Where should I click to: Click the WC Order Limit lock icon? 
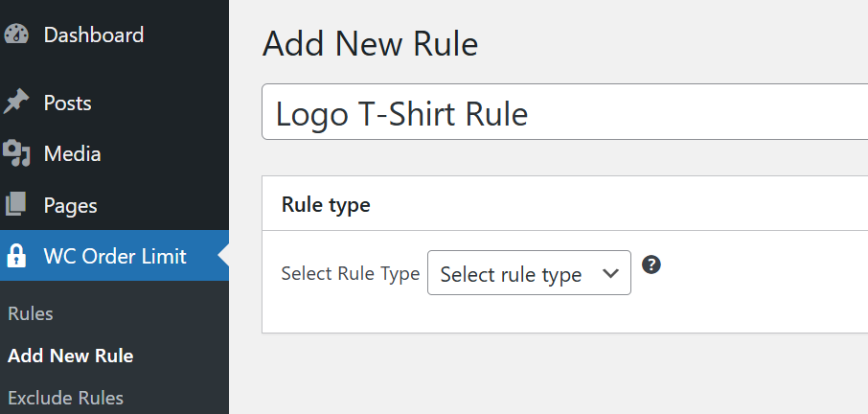tap(16, 256)
